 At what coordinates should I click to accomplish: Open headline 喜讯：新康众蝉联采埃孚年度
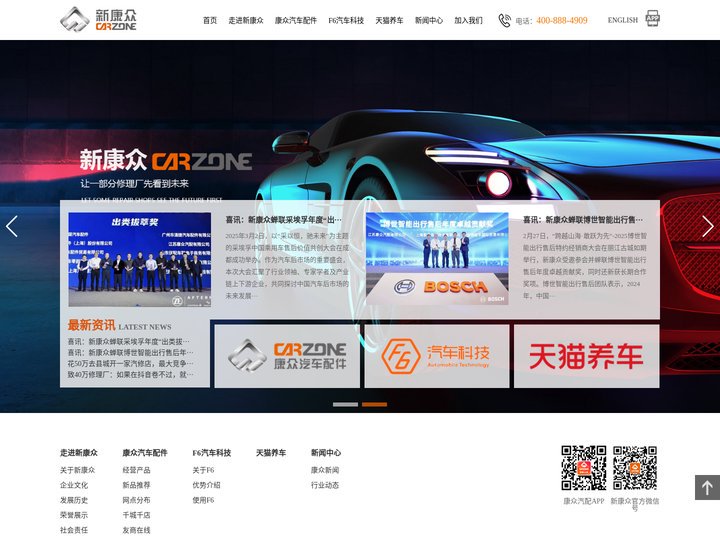pos(283,220)
